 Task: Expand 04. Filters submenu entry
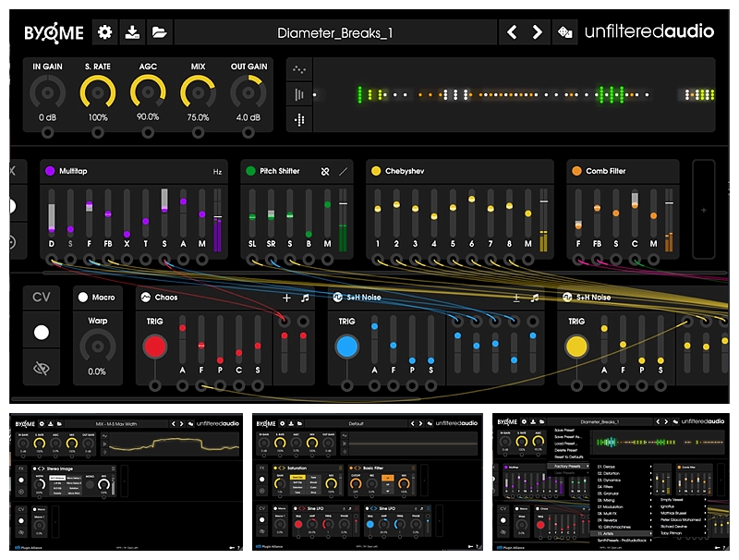click(x=621, y=487)
